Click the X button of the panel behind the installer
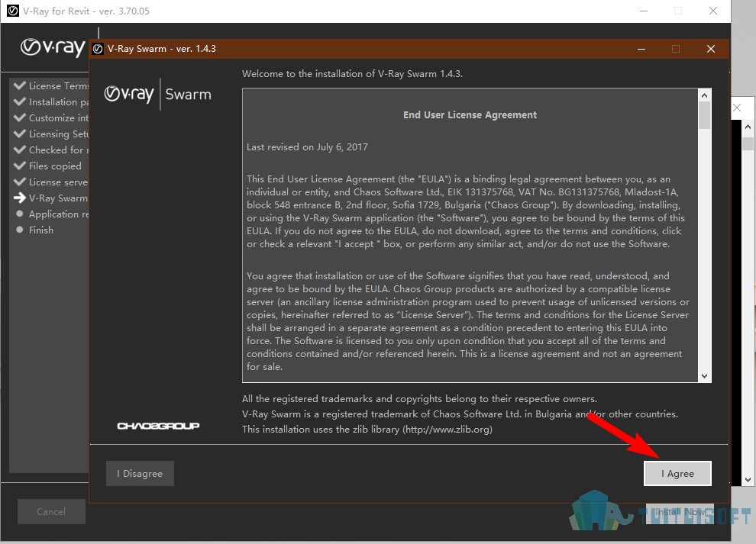The height and width of the screenshot is (544, 756). tap(737, 108)
